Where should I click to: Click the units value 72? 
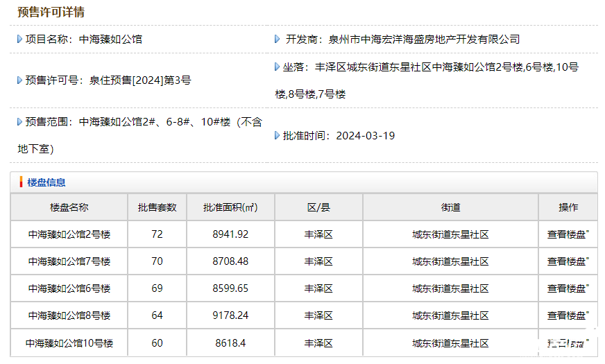tap(157, 234)
